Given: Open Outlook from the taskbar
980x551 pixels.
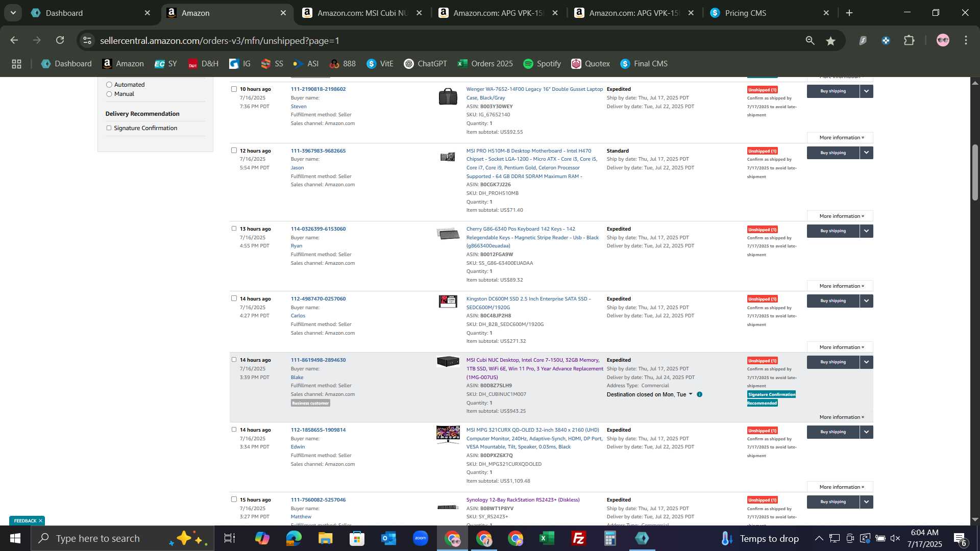Looking at the screenshot, I should [x=388, y=538].
